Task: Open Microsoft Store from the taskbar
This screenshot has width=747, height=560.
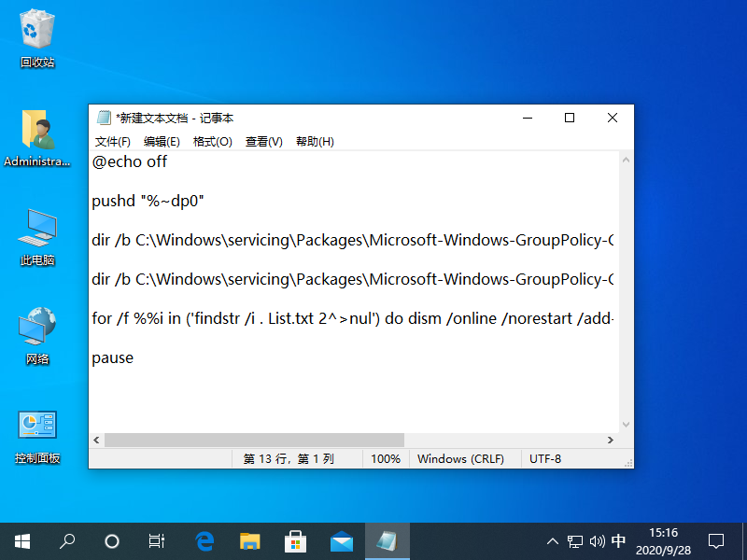Action: pyautogui.click(x=295, y=541)
